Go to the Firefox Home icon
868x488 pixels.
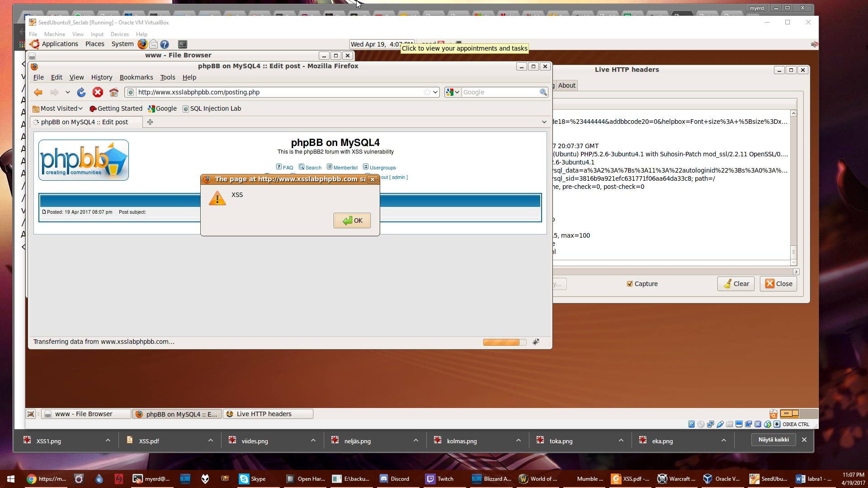click(x=114, y=92)
